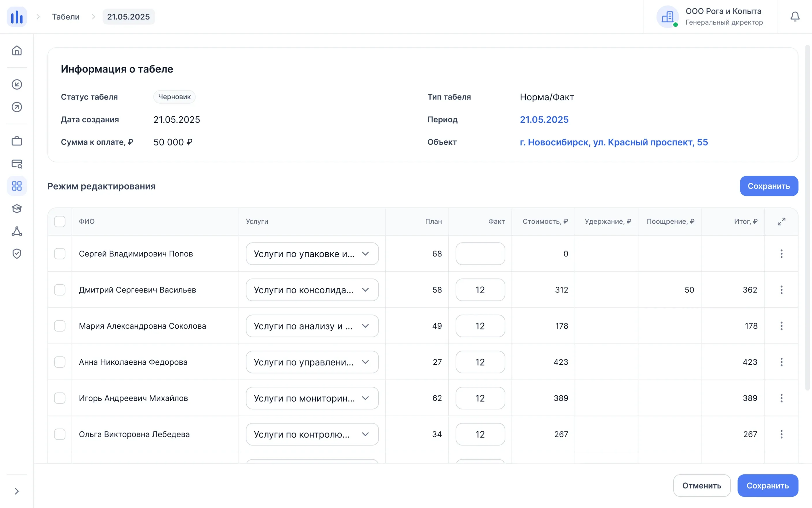Expand table to fullscreen icon
The image size is (812, 508).
[782, 221]
